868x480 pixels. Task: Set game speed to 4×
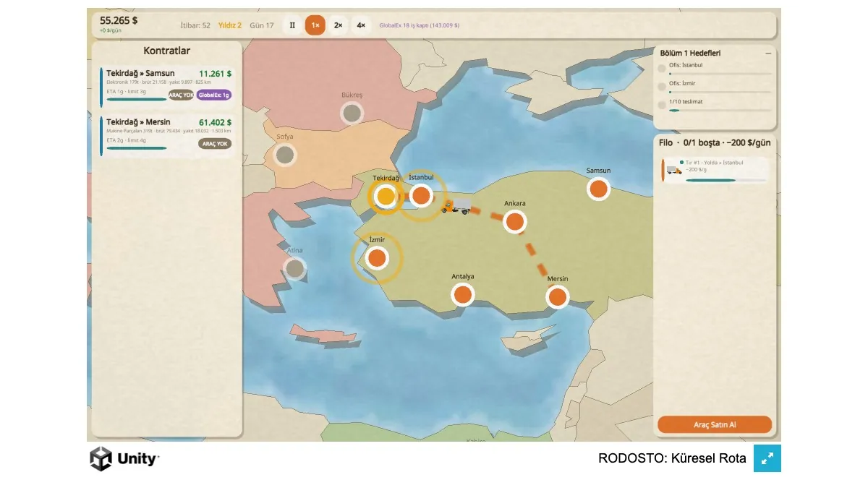point(361,25)
